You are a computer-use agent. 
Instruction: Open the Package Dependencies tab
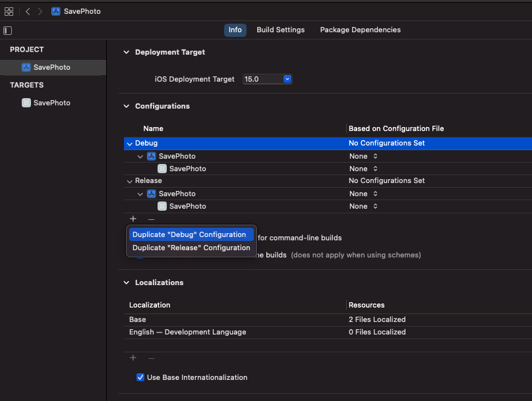[360, 30]
